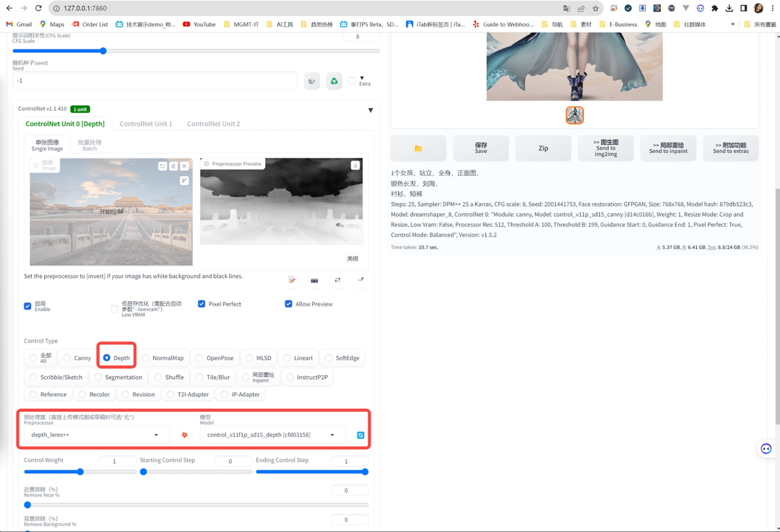The image size is (780, 532).
Task: Open output folder with folder icon
Action: point(418,148)
